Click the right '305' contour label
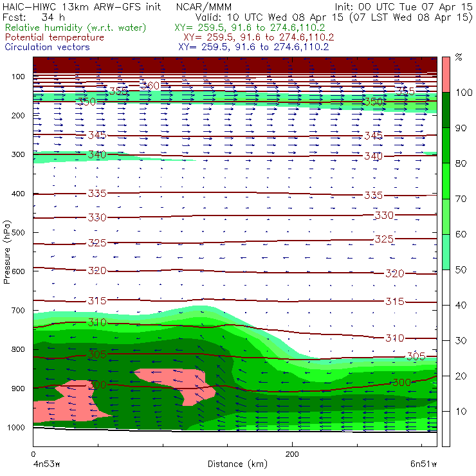The image size is (476, 476). click(x=416, y=356)
